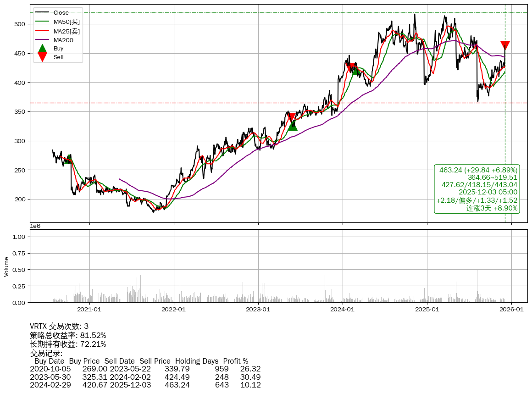The width and height of the screenshot is (532, 393).
Task: Click the green price info box
Action: (x=477, y=189)
